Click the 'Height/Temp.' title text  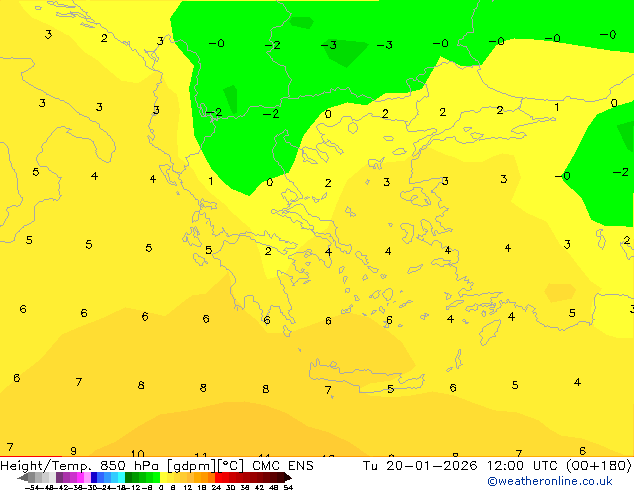pyautogui.click(x=46, y=466)
